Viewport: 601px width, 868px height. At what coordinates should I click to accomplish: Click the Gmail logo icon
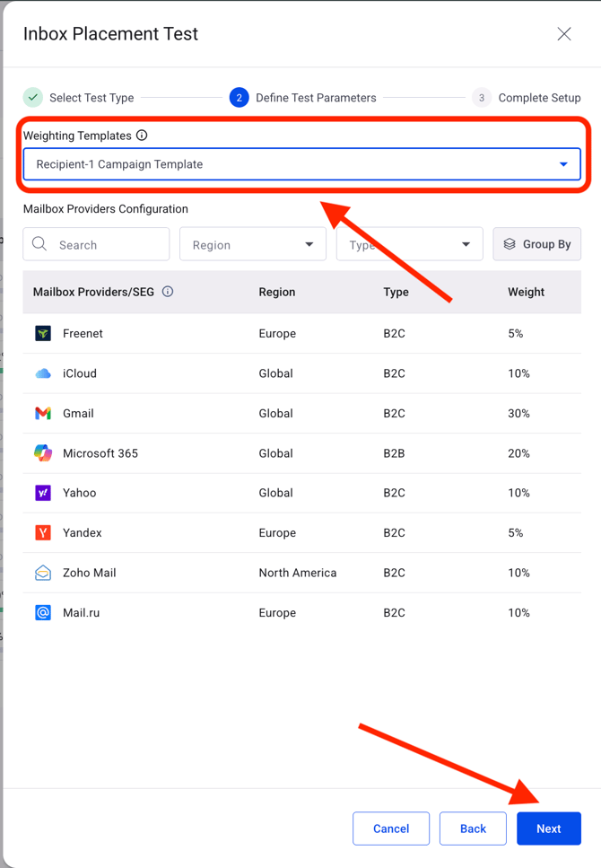(43, 414)
